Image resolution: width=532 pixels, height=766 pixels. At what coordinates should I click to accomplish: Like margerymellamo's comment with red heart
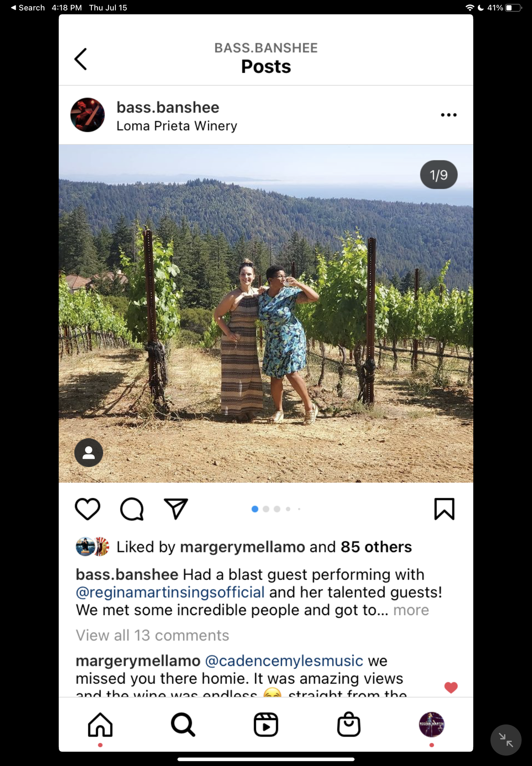pyautogui.click(x=451, y=687)
